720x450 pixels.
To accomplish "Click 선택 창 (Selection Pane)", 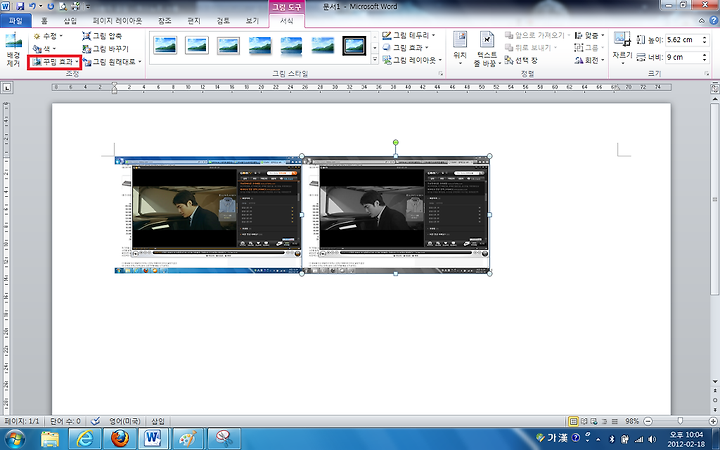I will 521,60.
